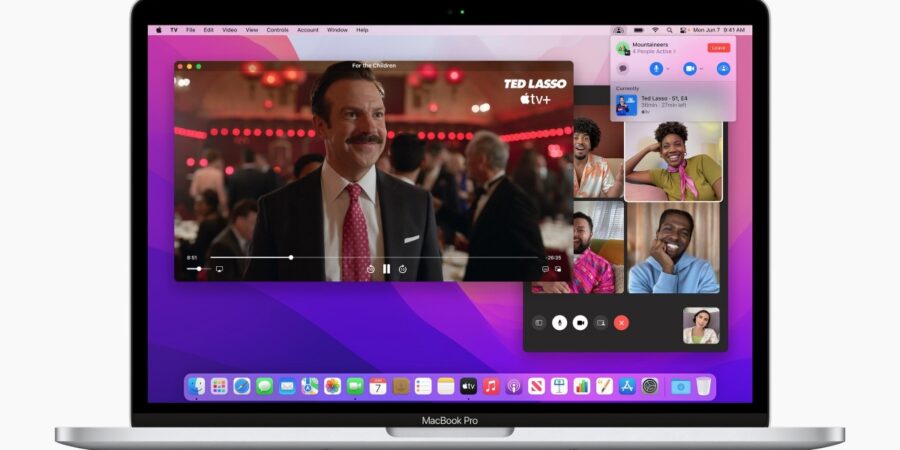Screen dimensions: 900x450
Task: Open Mail from the Dock
Action: point(287,386)
